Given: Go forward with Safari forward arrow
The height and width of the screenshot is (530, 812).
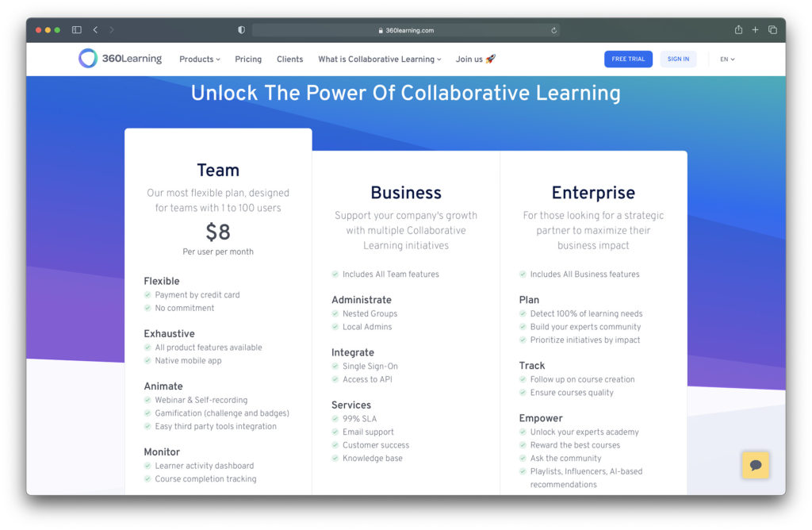Looking at the screenshot, I should pos(111,30).
